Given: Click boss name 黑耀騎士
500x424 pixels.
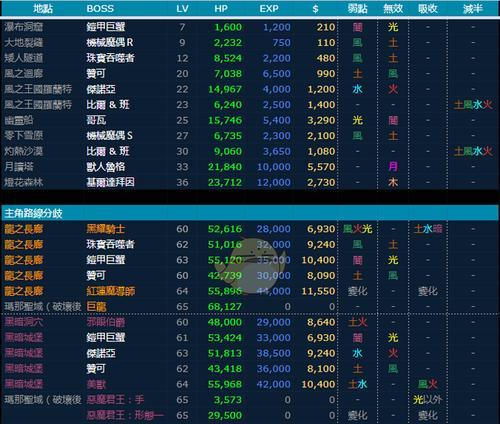Looking at the screenshot, I should [106, 229].
